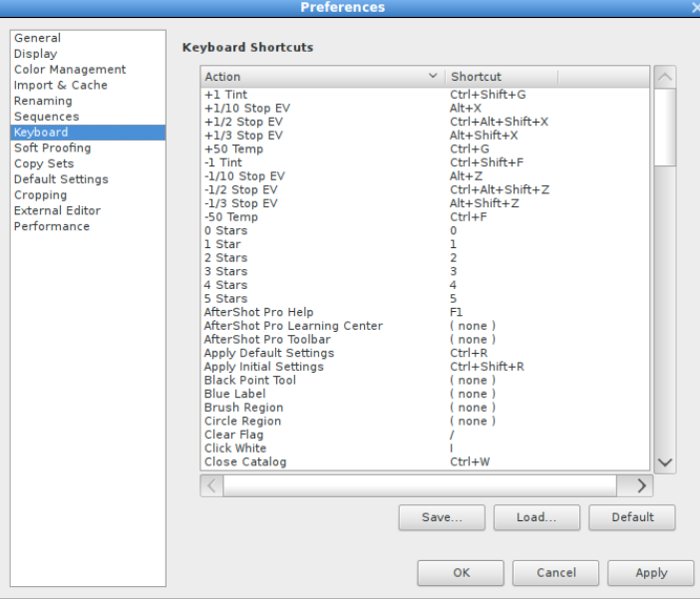This screenshot has width=700, height=599.
Task: Select the Renaming category
Action: (x=88, y=101)
